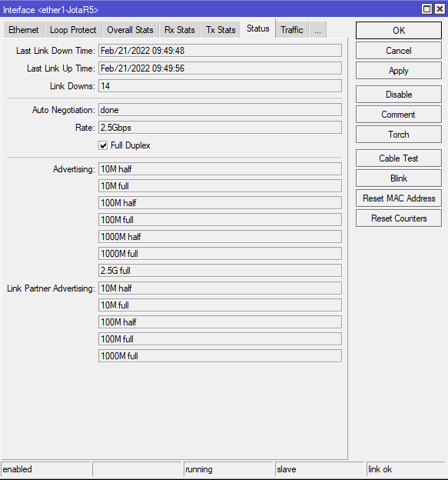Screen dimensions: 448x480
Task: Select the Advertising 1000M half entry
Action: [220, 237]
